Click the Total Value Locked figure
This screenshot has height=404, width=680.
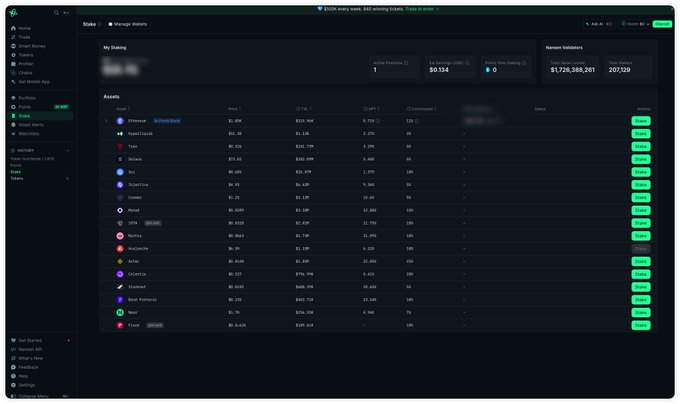point(572,70)
